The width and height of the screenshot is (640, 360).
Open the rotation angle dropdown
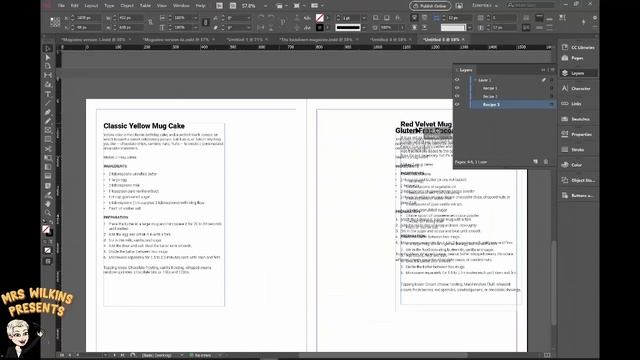pyautogui.click(x=249, y=18)
